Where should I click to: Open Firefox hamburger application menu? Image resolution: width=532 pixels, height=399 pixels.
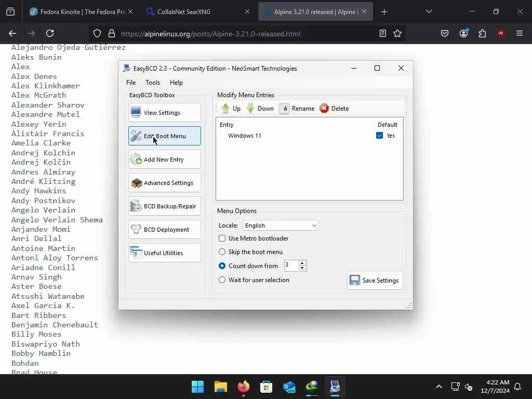pos(520,33)
